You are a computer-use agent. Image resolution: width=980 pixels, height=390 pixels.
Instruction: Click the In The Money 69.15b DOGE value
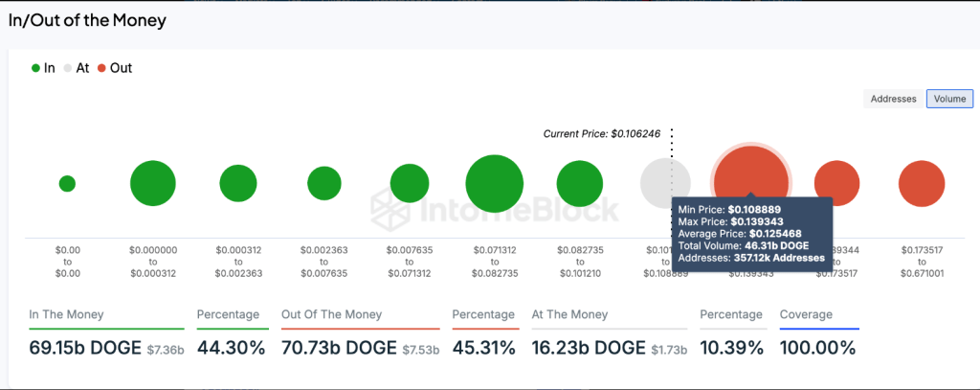[x=85, y=348]
